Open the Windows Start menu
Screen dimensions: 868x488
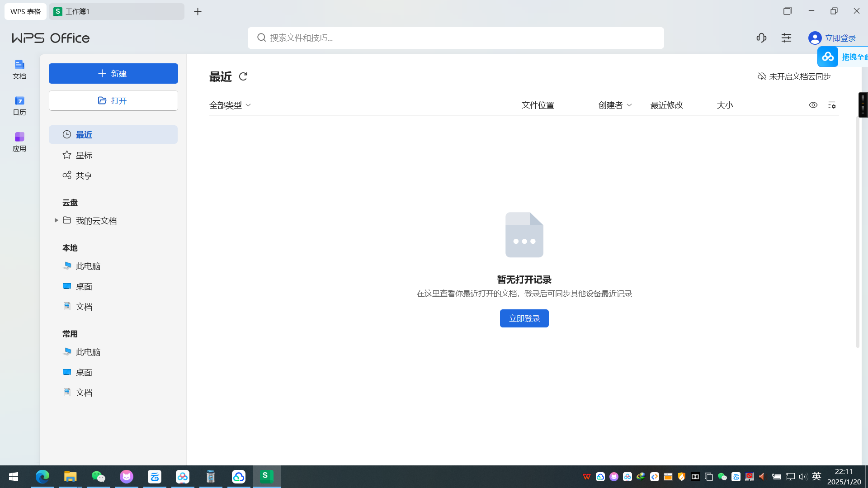click(x=14, y=477)
